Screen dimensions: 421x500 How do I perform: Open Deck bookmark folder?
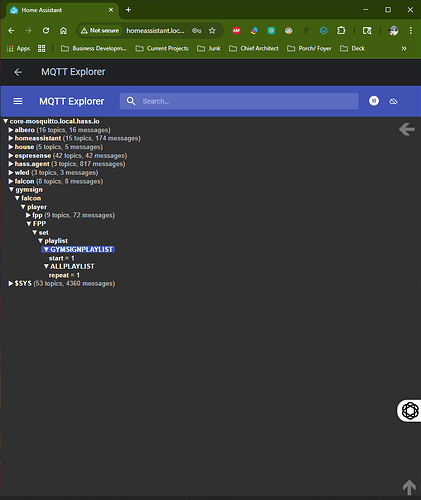point(352,49)
